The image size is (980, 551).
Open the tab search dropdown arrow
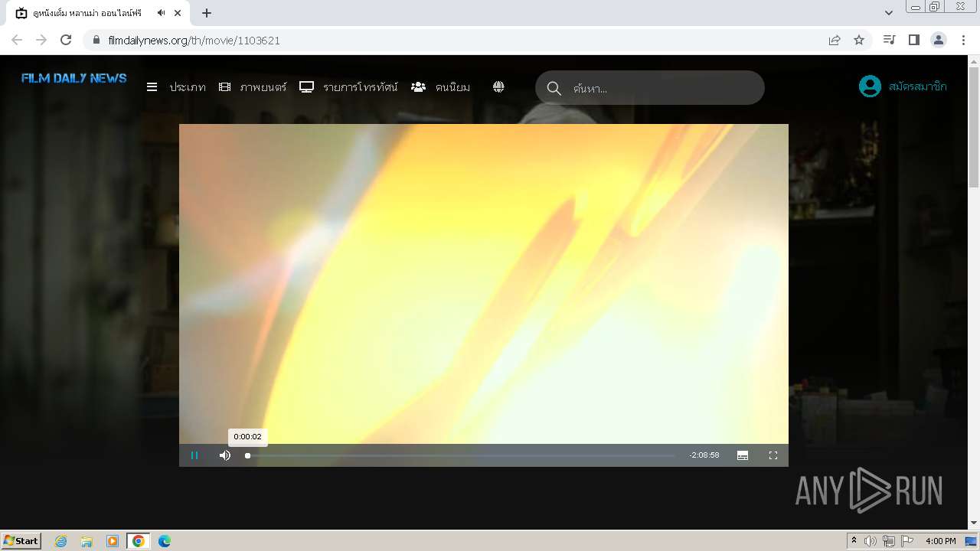coord(889,13)
